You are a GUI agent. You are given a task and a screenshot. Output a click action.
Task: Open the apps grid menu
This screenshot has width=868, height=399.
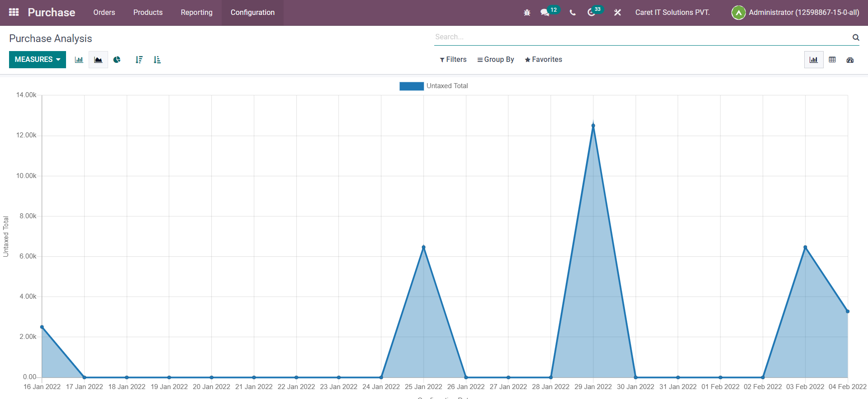[14, 12]
